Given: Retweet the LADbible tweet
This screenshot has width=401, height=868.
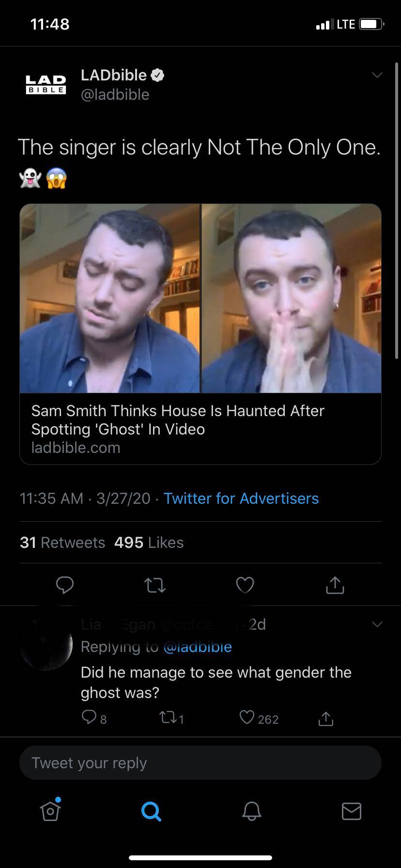Looking at the screenshot, I should tap(155, 585).
